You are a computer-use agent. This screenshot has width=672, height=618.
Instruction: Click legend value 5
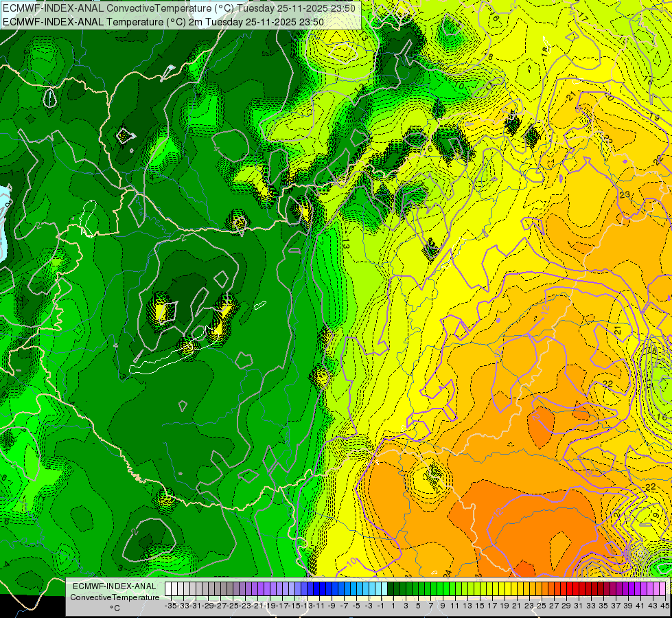418,606
